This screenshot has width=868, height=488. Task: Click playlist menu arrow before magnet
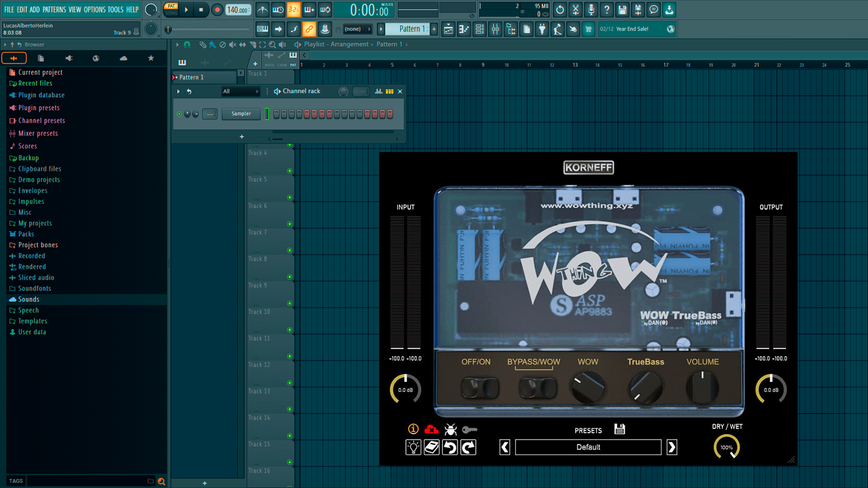coord(178,44)
